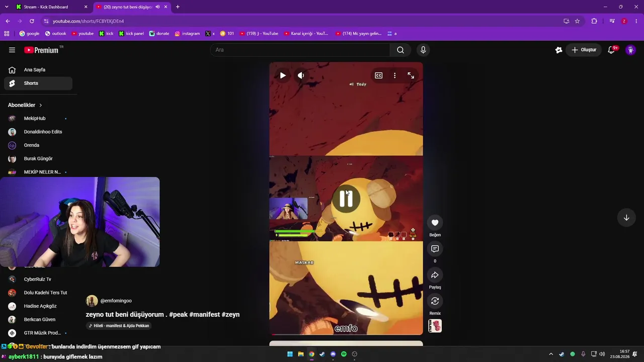This screenshot has width=644, height=362.
Task: Open Discord from the taskbar
Action: [x=333, y=354]
